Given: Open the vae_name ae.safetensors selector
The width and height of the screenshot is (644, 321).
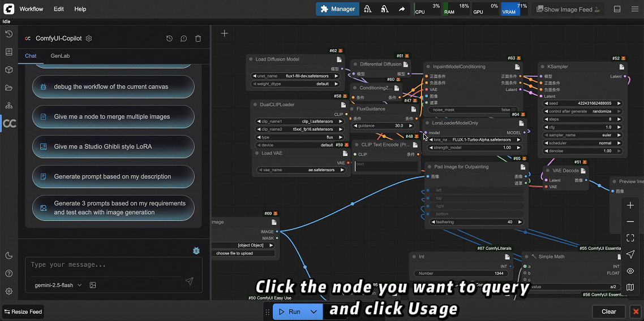Looking at the screenshot, I should pyautogui.click(x=302, y=170).
